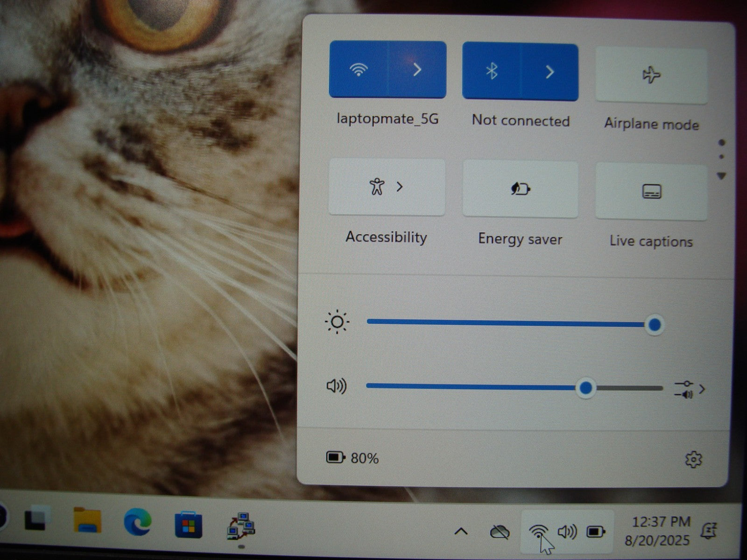The height and width of the screenshot is (560, 747).
Task: Click the brightness slider handle
Action: tap(655, 324)
